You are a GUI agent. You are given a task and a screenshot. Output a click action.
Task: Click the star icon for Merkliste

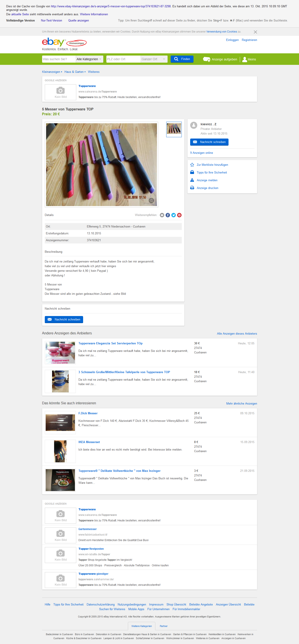point(192,165)
